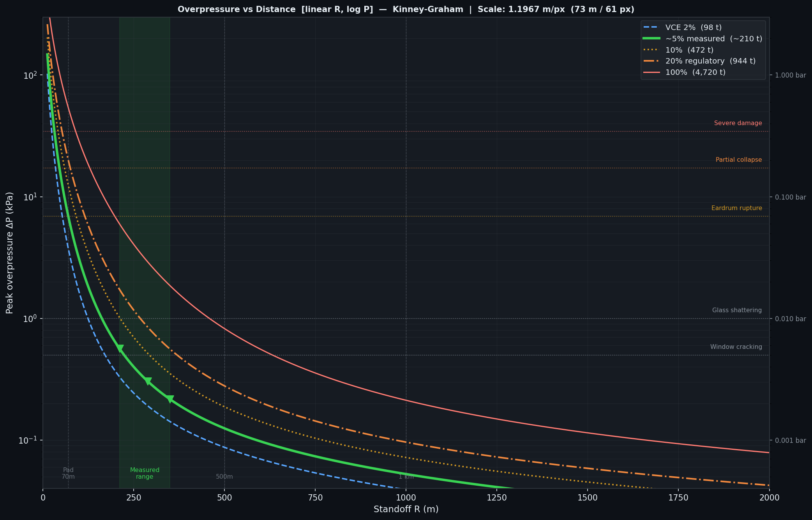Click the "Standoff R (m)" x-axis label

point(406,509)
